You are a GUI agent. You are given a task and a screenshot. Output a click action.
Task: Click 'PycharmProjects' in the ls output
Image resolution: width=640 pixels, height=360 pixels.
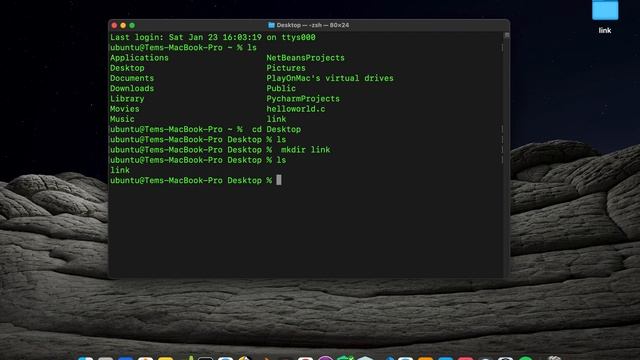[303, 99]
